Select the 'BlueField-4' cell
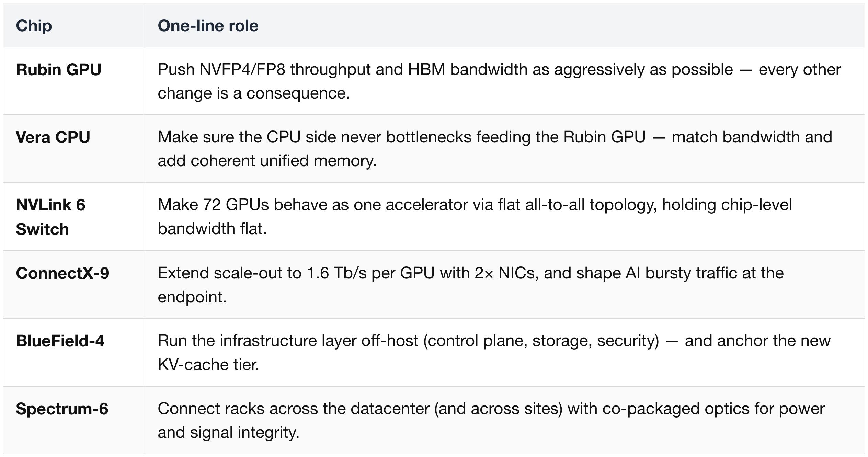868x457 pixels. coord(74,352)
